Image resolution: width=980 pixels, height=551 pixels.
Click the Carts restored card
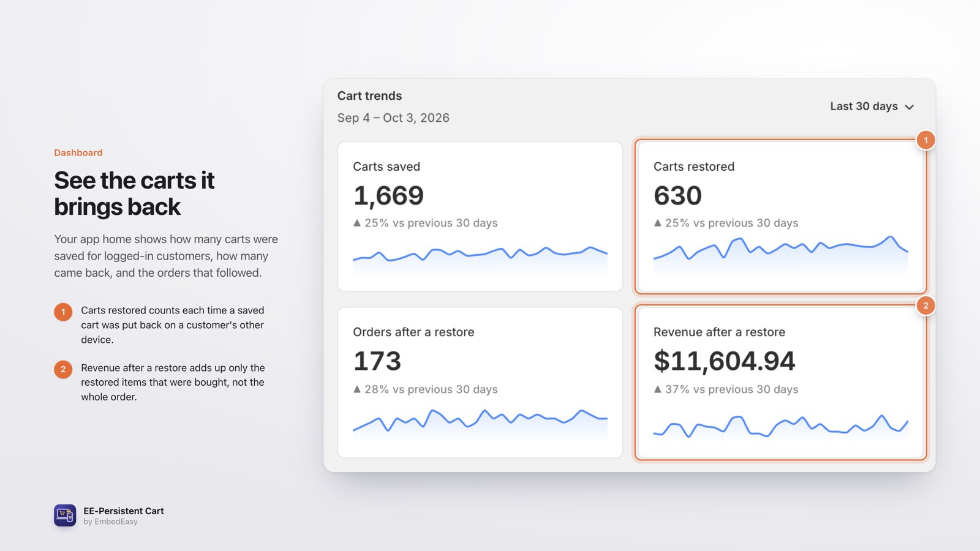click(x=780, y=217)
